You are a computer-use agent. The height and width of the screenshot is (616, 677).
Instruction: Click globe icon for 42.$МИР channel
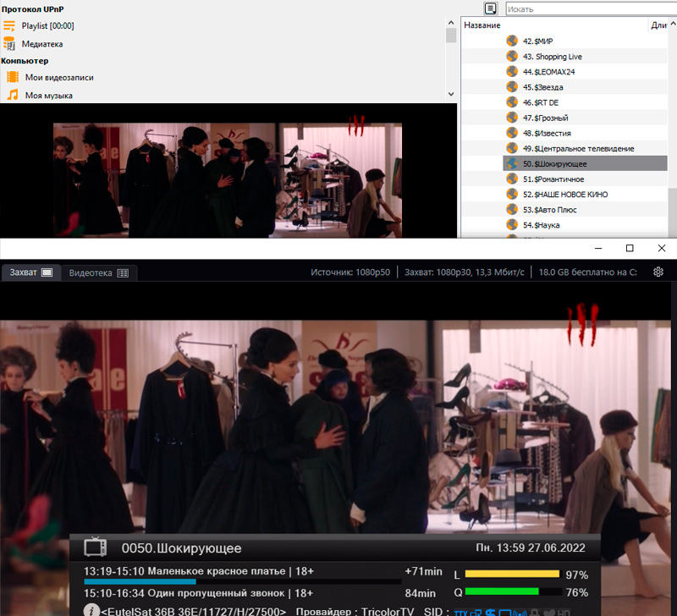click(512, 41)
